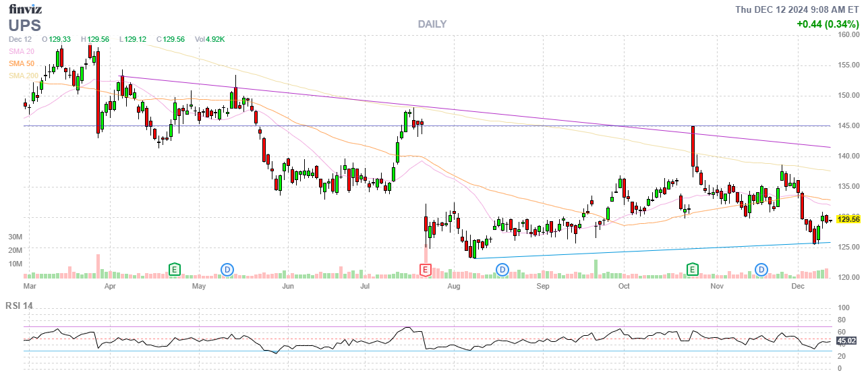868x379 pixels.
Task: Click the 10M volume axis label
Action: point(15,264)
